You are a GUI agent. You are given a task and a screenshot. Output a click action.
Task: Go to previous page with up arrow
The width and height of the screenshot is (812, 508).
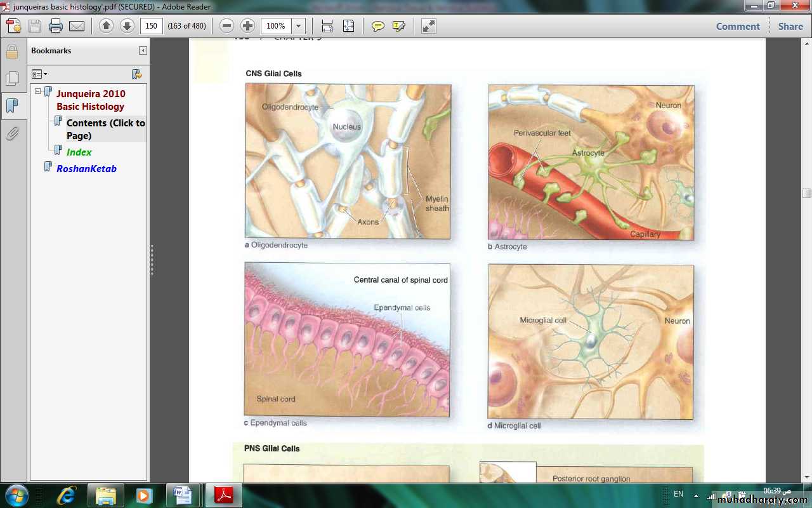tap(106, 26)
